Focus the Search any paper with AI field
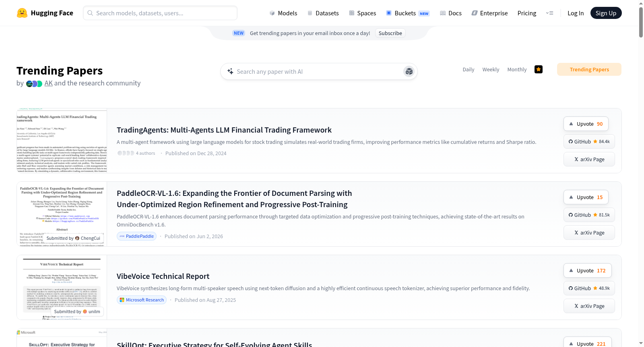Image resolution: width=644 pixels, height=347 pixels. coord(319,71)
